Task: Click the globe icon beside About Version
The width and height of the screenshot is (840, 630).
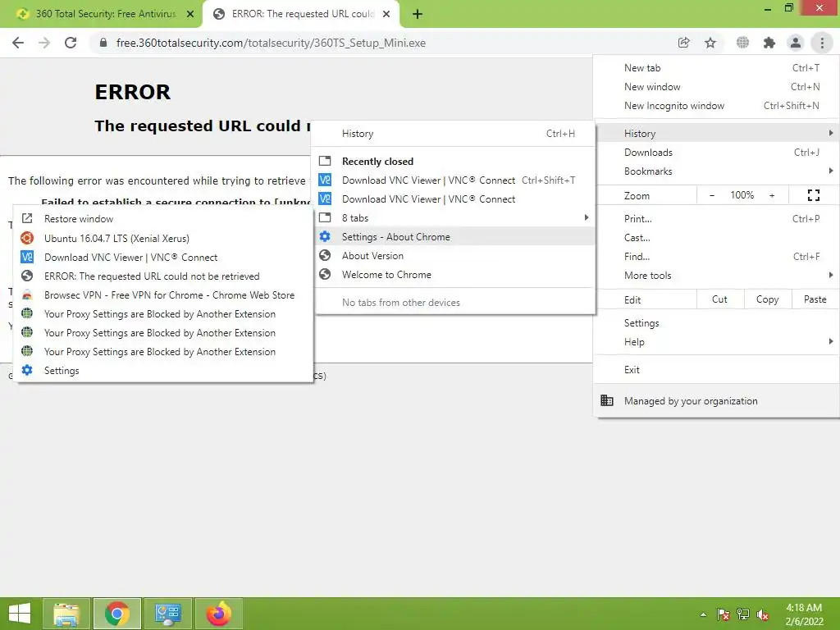Action: (325, 255)
